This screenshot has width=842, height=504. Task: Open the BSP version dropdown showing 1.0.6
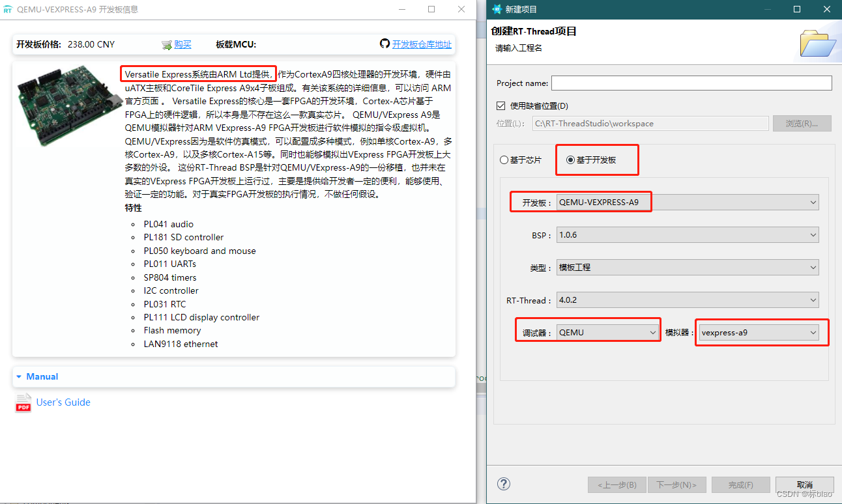coord(813,234)
